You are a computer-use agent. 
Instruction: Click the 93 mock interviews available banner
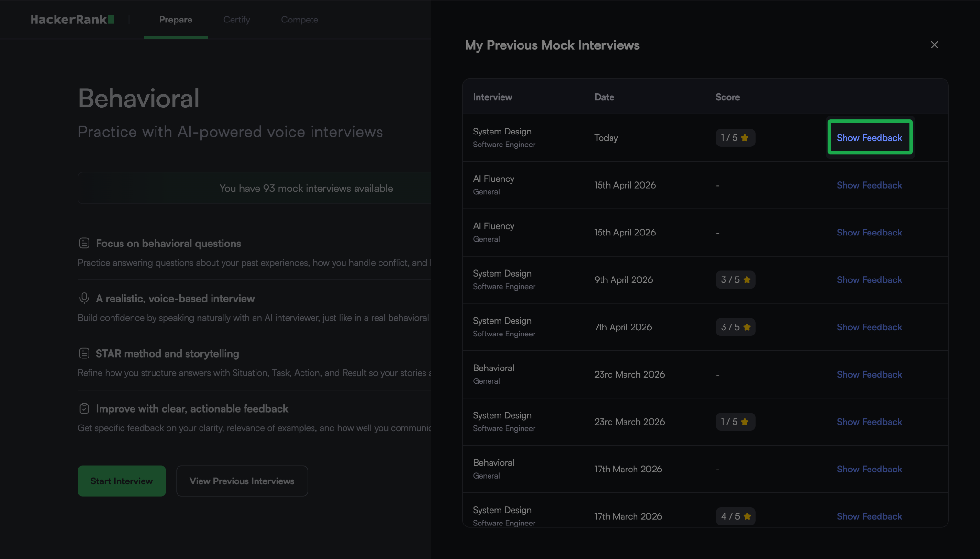pyautogui.click(x=306, y=188)
